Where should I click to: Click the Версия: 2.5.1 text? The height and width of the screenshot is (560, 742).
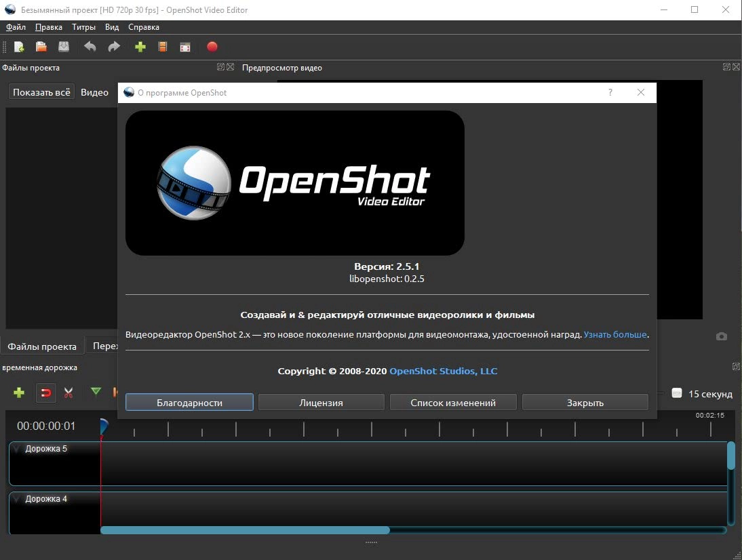pyautogui.click(x=387, y=266)
